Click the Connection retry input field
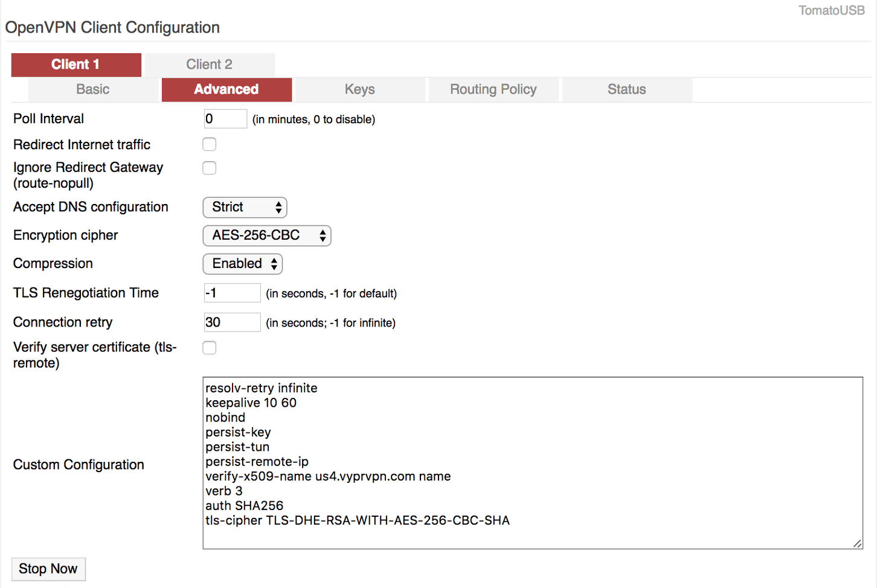Image resolution: width=877 pixels, height=588 pixels. coord(232,322)
